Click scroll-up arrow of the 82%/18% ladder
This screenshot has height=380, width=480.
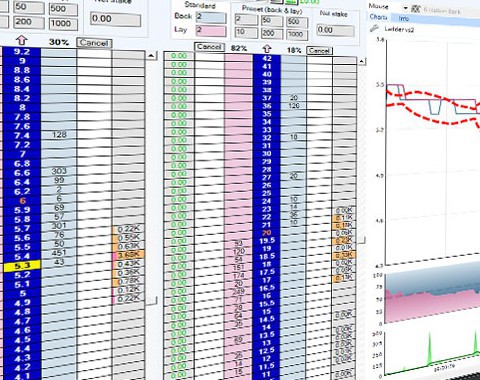point(361,61)
